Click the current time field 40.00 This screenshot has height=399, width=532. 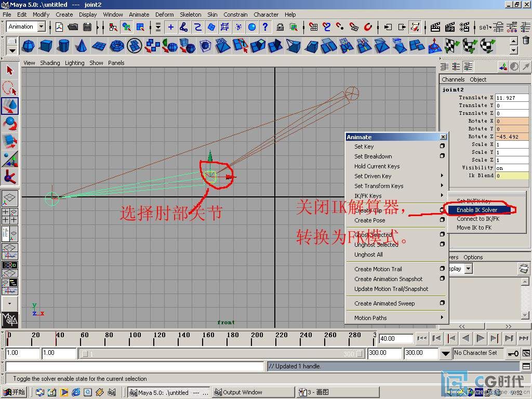click(x=396, y=339)
